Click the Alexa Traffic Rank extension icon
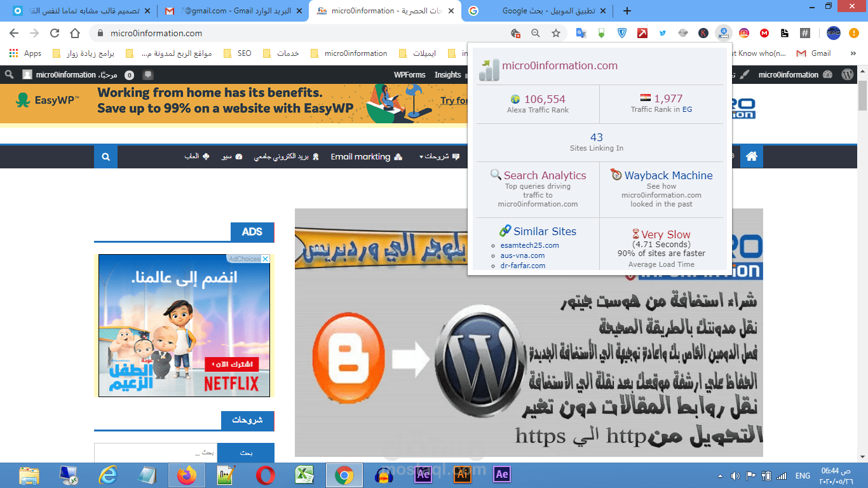The image size is (868, 488). 723,33
